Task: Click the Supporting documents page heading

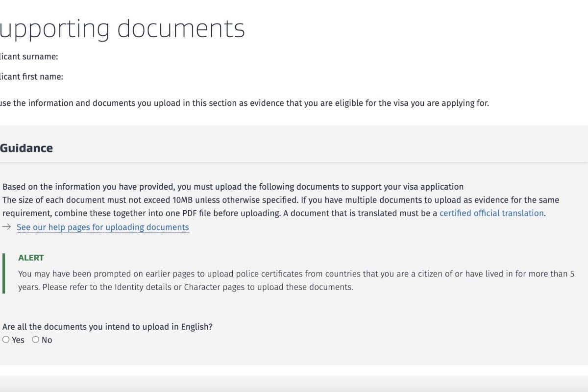Action: (122, 28)
